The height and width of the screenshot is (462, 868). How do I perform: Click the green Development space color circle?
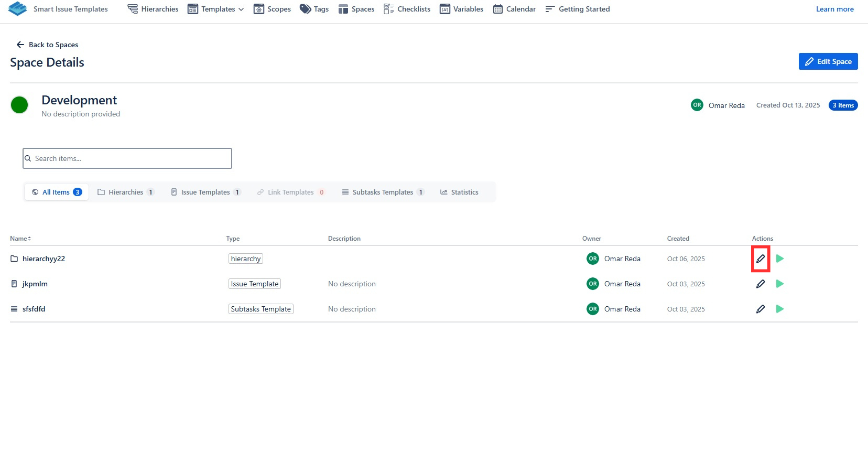[19, 105]
